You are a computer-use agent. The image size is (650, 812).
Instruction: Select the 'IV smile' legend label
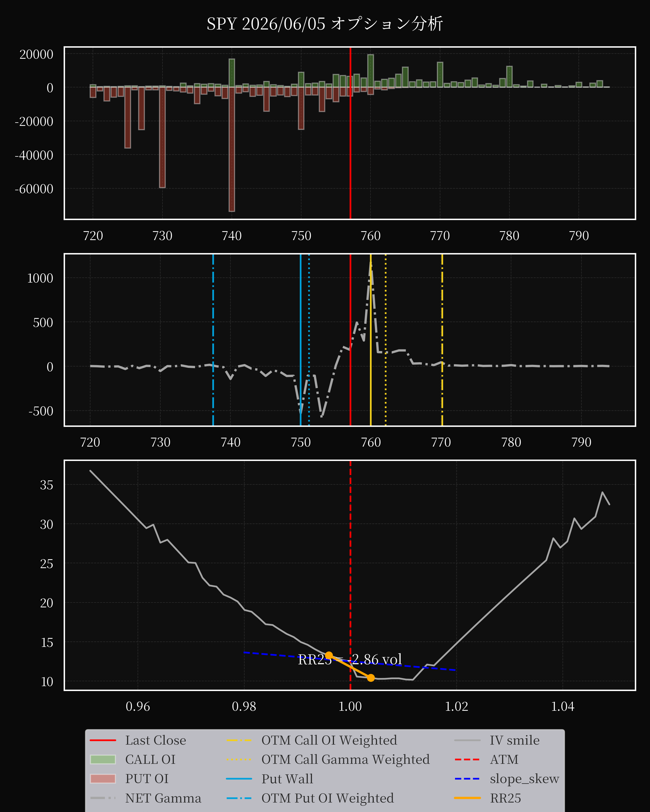pyautogui.click(x=515, y=740)
